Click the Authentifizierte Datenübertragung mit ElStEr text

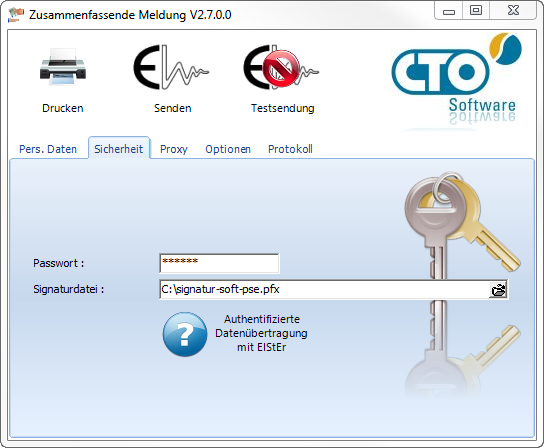(261, 333)
